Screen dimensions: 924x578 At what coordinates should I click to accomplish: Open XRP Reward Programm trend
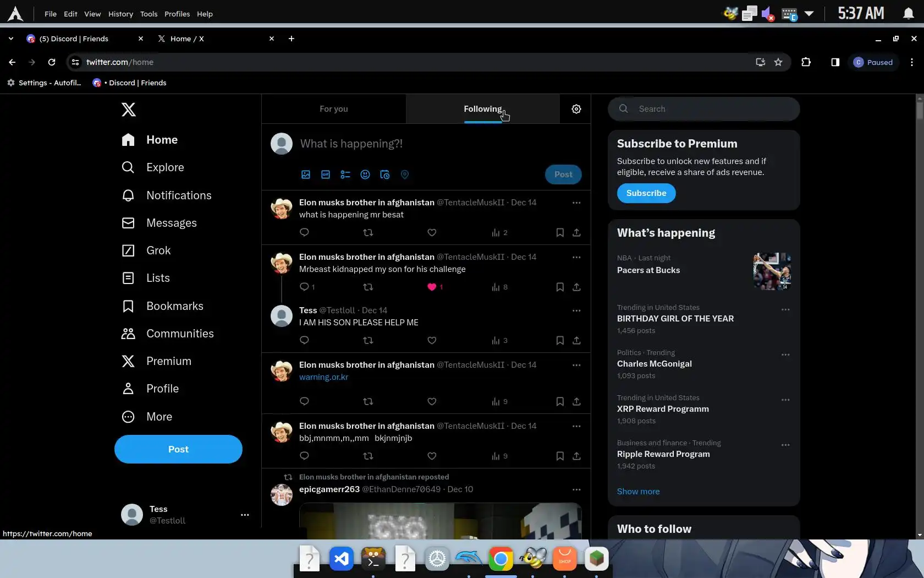663,409
